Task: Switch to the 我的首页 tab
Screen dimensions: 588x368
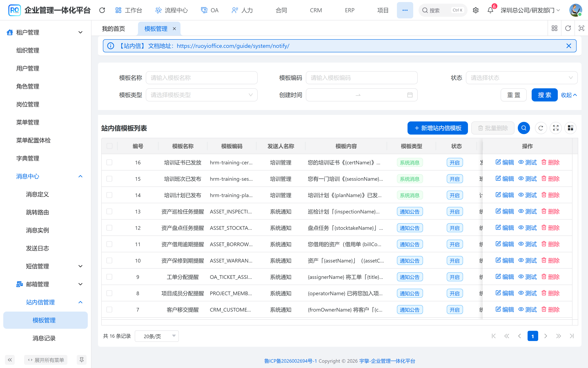Action: tap(114, 29)
